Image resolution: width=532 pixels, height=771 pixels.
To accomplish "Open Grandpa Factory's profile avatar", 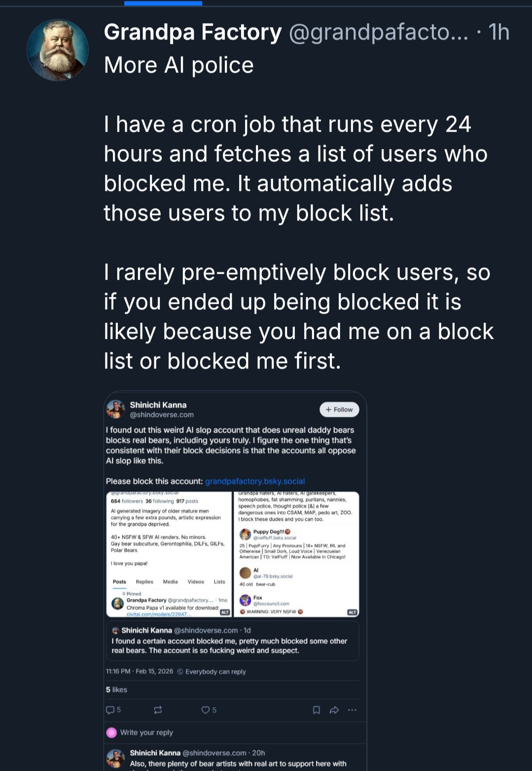I will pyautogui.click(x=58, y=50).
